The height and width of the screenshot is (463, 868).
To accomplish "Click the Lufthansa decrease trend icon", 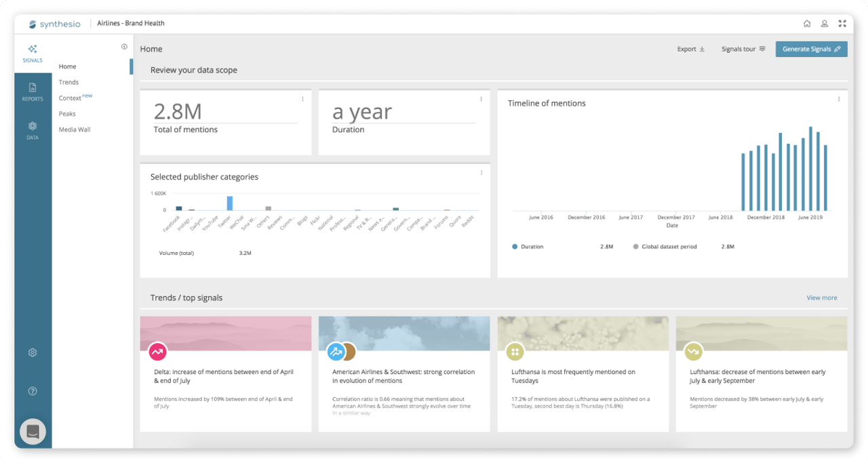I will [694, 352].
